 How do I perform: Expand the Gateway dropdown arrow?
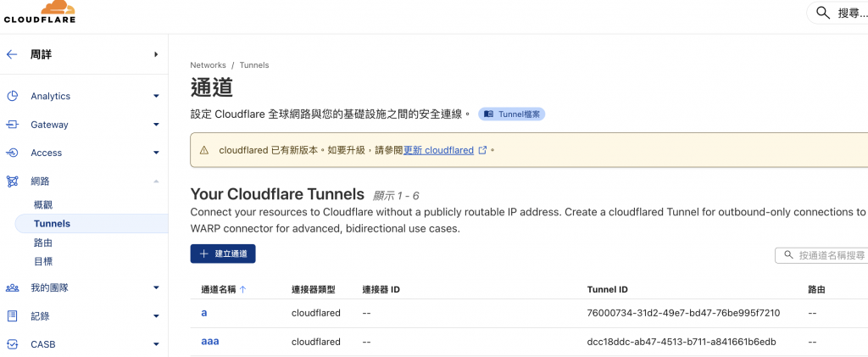point(156,125)
